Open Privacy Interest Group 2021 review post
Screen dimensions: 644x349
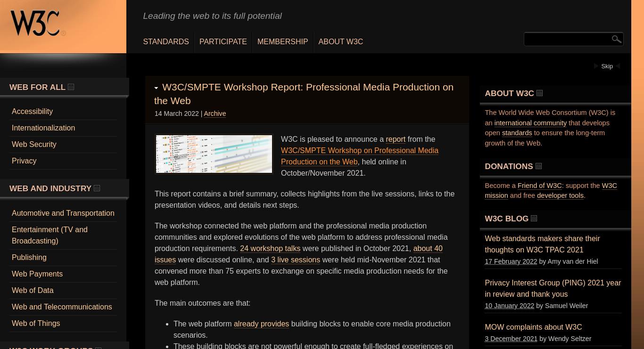tap(553, 288)
